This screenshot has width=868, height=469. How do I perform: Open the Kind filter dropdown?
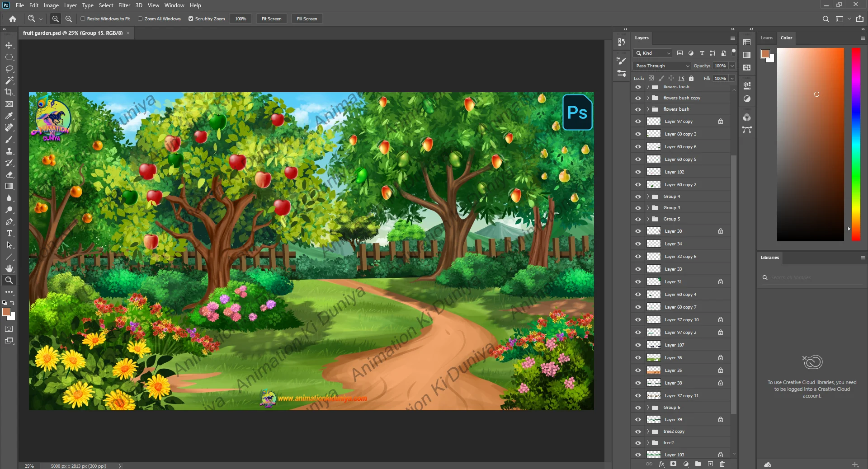pos(653,53)
